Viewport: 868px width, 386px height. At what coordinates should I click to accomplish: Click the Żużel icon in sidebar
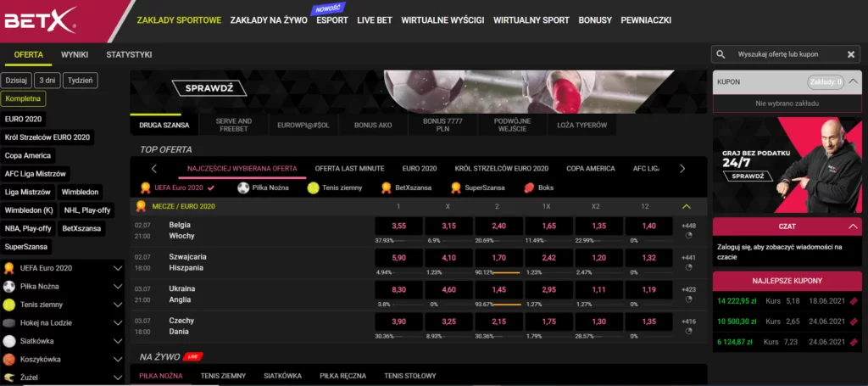(x=8, y=378)
